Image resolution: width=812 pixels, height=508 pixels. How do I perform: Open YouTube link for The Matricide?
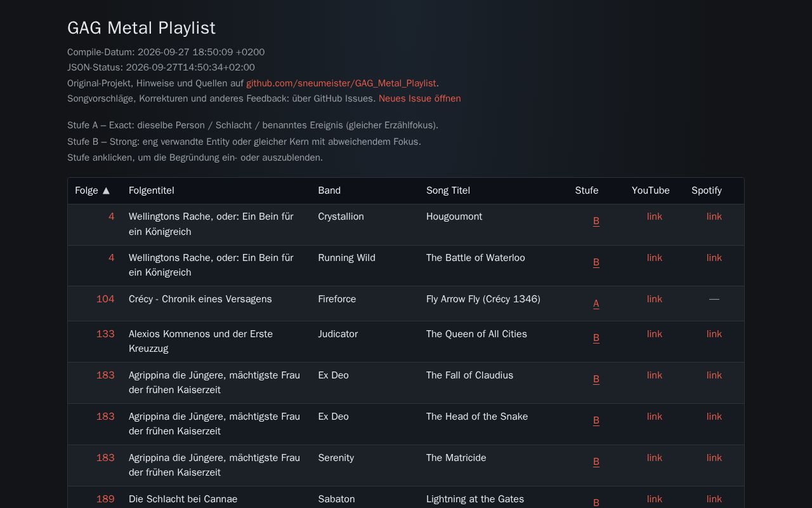(655, 458)
